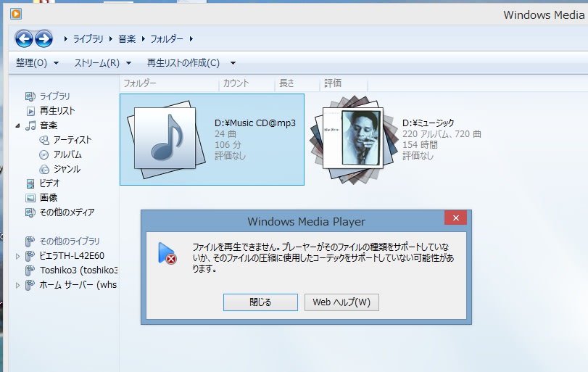Click the '106 分' text
This screenshot has width=588, height=372.
click(228, 145)
